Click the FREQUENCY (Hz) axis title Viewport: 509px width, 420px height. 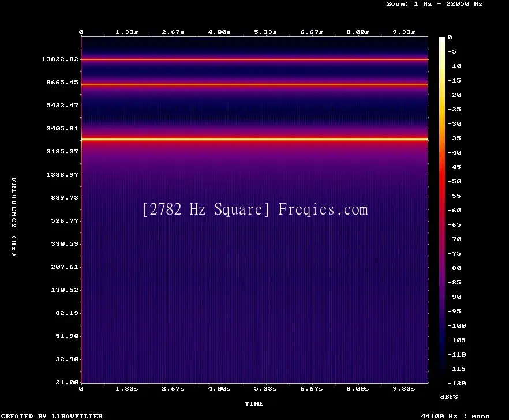(14, 216)
